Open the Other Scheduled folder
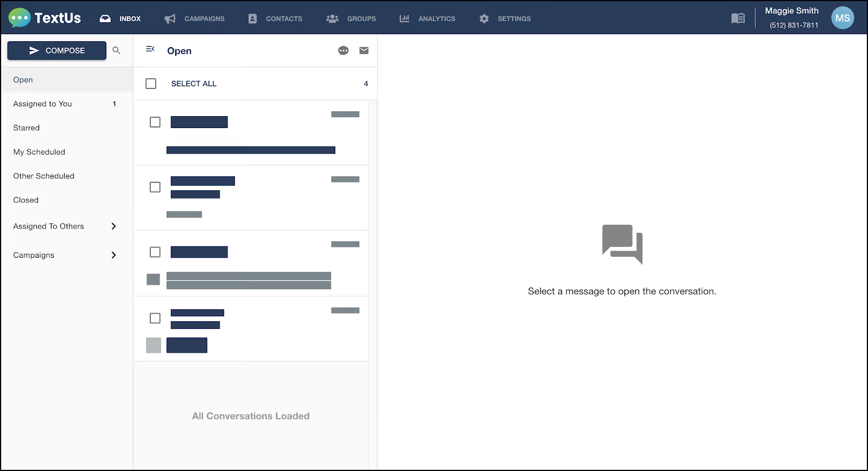 click(67, 176)
